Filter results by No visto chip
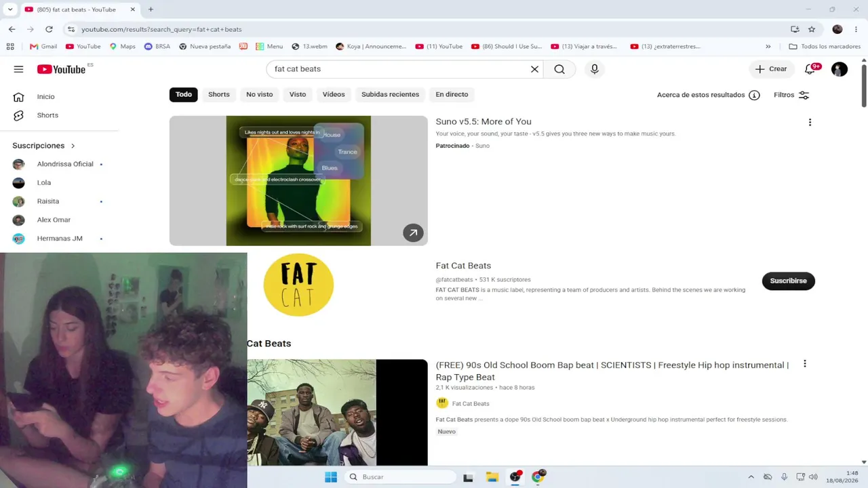Image resolution: width=868 pixels, height=488 pixels. pyautogui.click(x=260, y=95)
